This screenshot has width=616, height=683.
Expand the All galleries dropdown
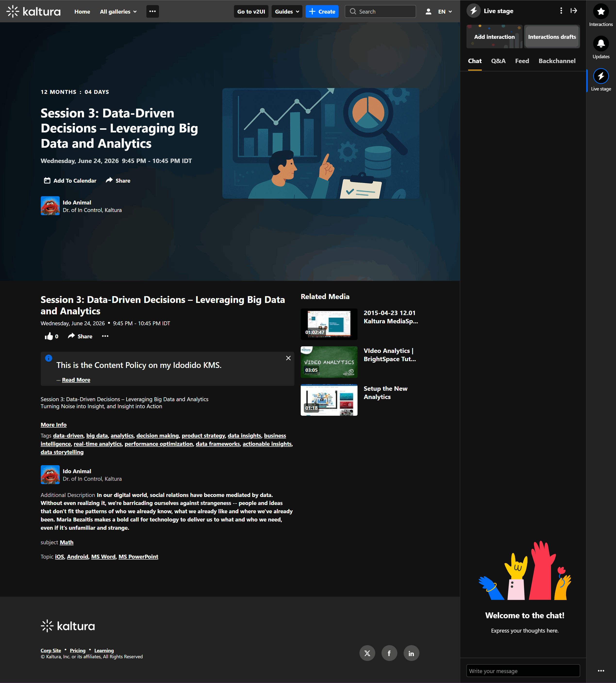pos(118,11)
